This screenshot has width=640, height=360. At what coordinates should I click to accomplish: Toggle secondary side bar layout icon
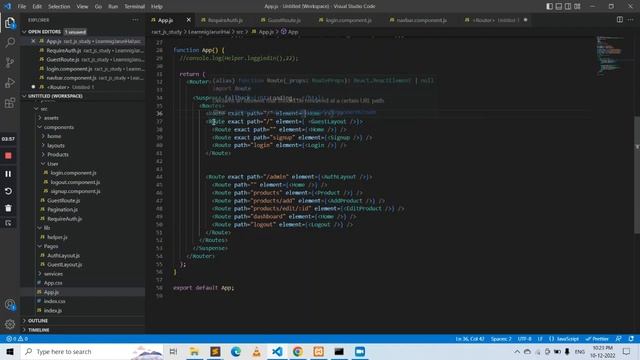click(568, 6)
